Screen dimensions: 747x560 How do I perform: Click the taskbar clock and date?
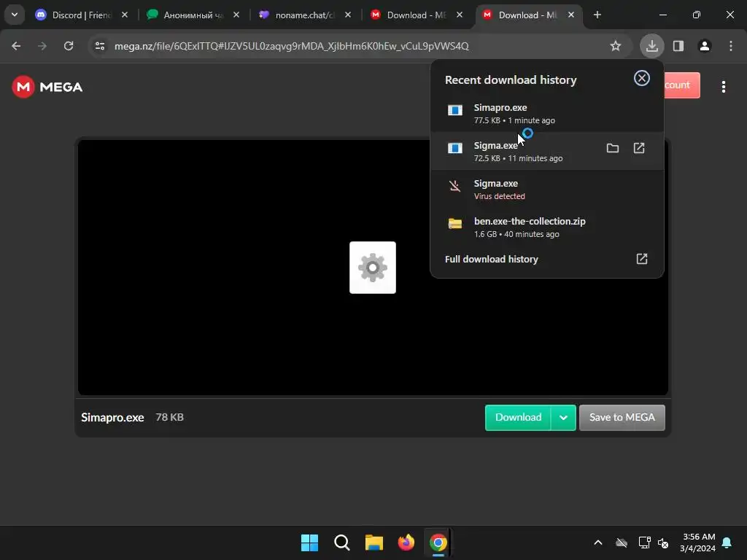point(697,542)
